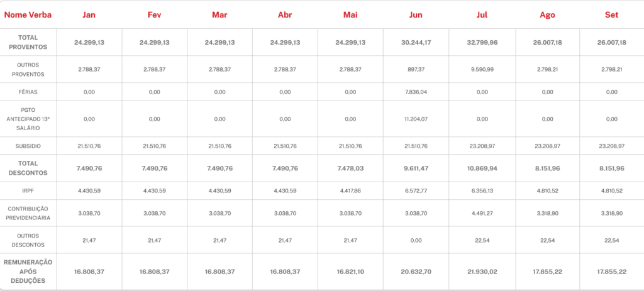Select the SUBSIDIO row label

click(x=28, y=146)
